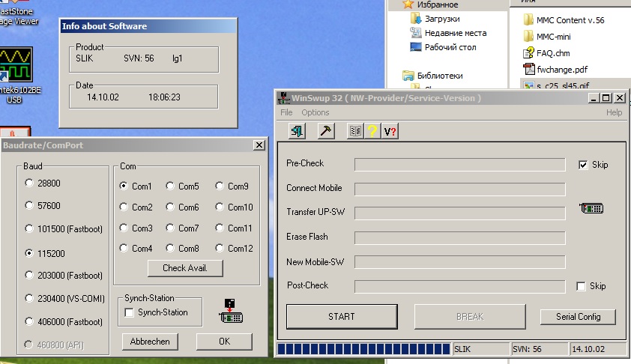The image size is (631, 364).
Task: Click the yellow question mark help icon
Action: pos(372,131)
